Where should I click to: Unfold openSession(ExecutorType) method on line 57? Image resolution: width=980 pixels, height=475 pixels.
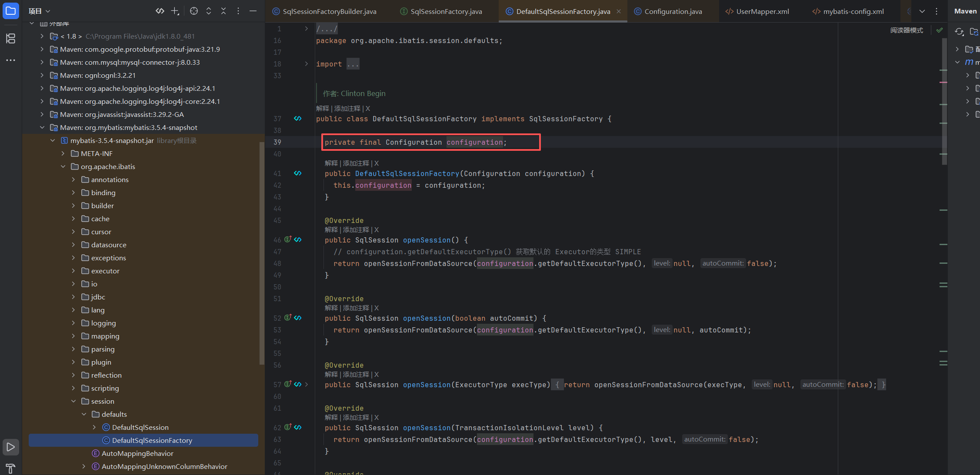click(x=307, y=384)
